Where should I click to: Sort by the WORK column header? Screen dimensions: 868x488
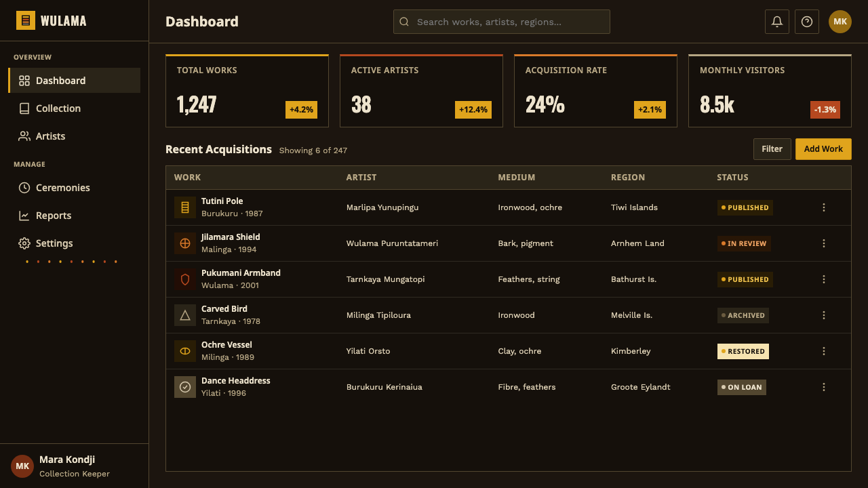point(187,178)
